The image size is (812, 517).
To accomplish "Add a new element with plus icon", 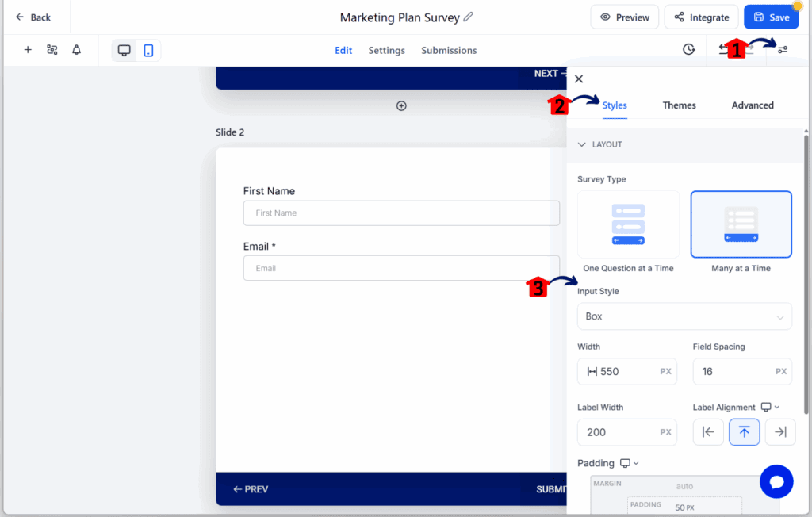I will click(28, 50).
